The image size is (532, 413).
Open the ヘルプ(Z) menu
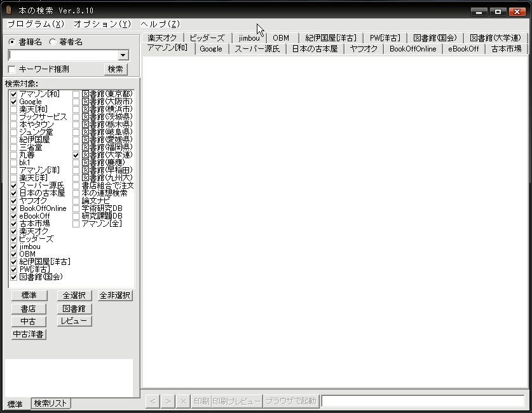click(160, 24)
